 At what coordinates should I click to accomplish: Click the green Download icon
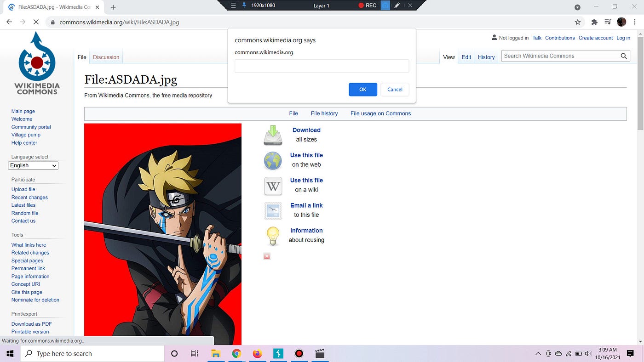pyautogui.click(x=273, y=135)
